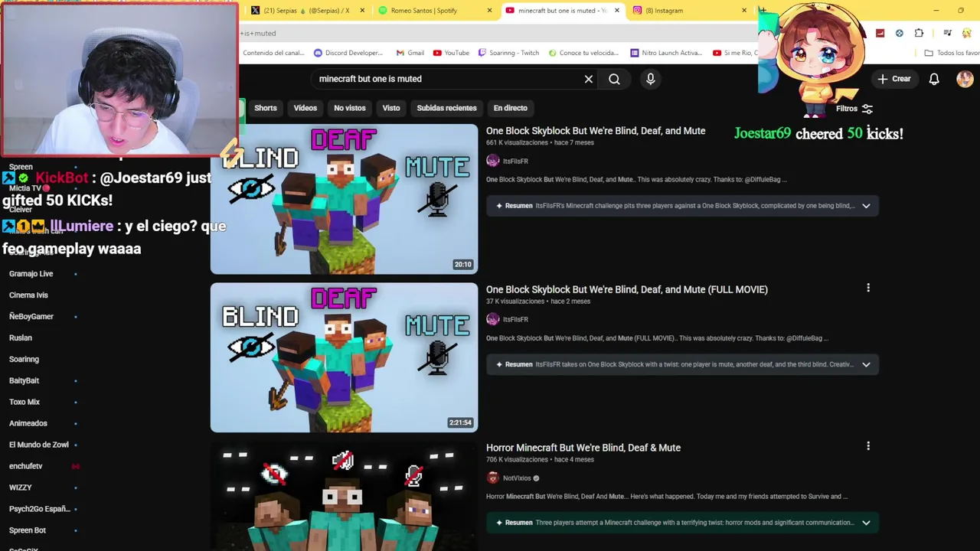This screenshot has height=551, width=980.
Task: Open the first One Block Skyblock video title
Action: (x=596, y=131)
